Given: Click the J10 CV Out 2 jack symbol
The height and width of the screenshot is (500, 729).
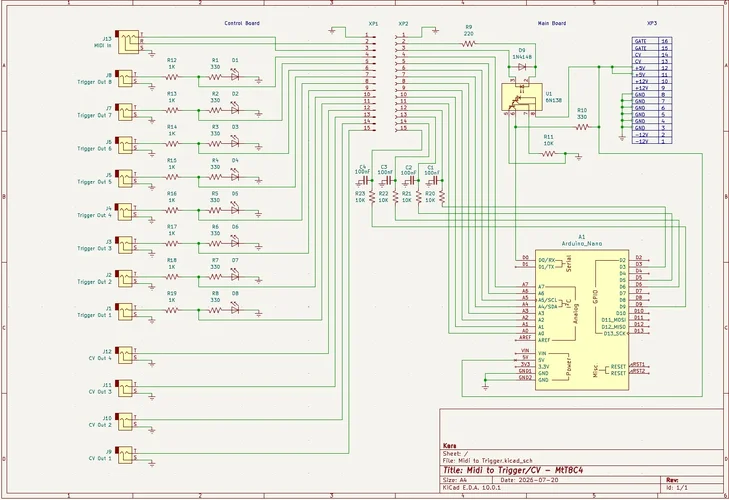Looking at the screenshot, I should 125,422.
